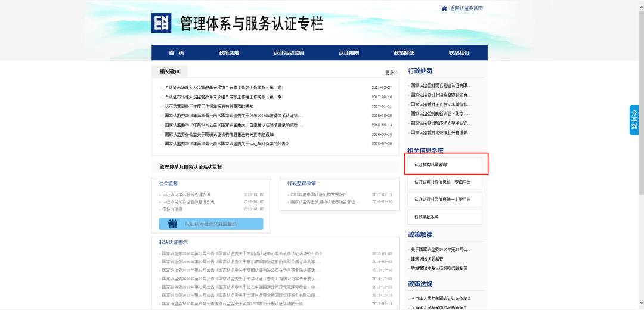Open penalty item 国家认监委对凯新认证（北京）

(x=442, y=114)
